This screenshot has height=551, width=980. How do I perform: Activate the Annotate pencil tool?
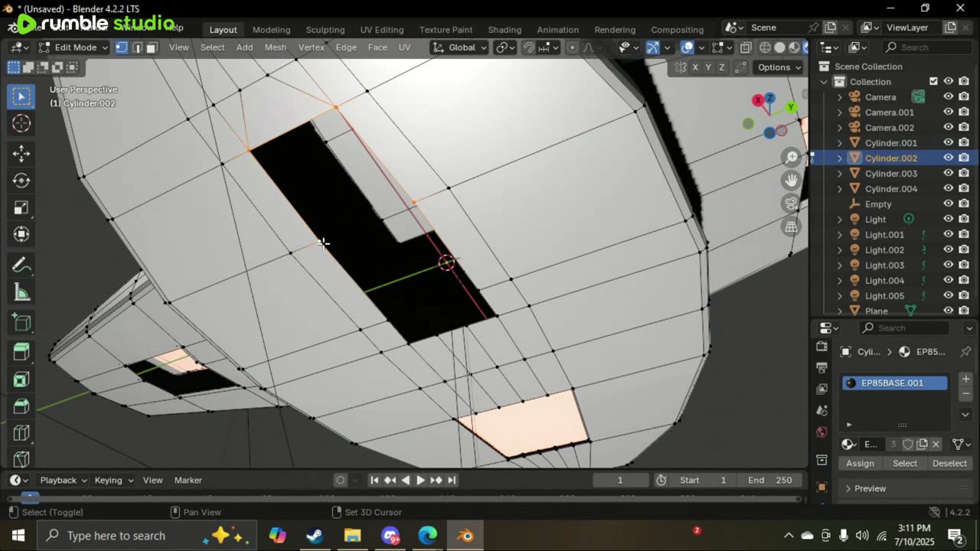[x=21, y=266]
